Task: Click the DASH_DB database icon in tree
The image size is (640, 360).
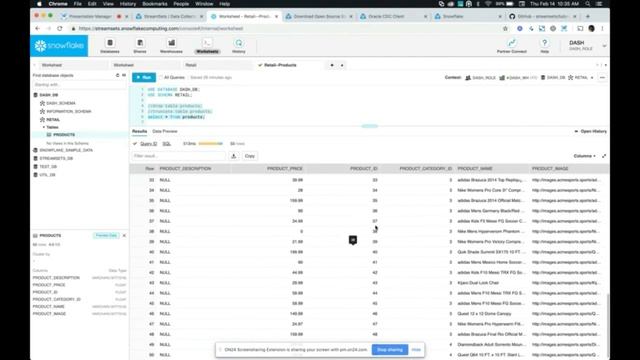Action: pyautogui.click(x=36, y=95)
